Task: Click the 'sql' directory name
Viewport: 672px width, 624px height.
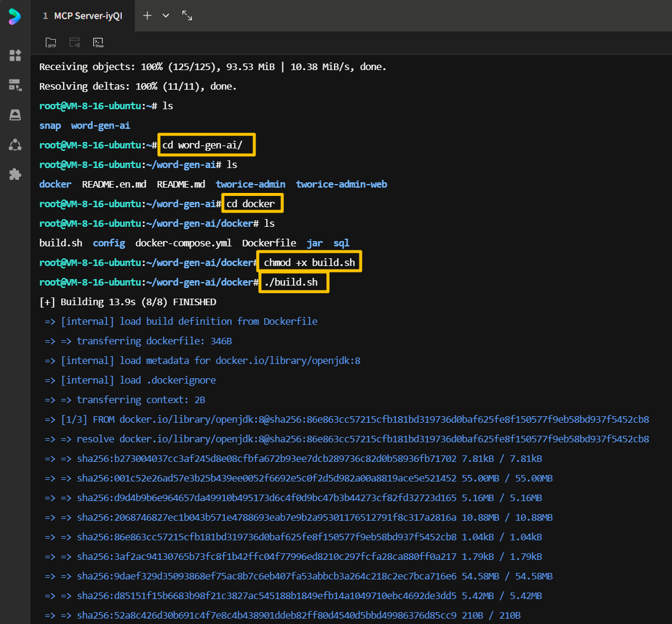Action: pos(341,243)
